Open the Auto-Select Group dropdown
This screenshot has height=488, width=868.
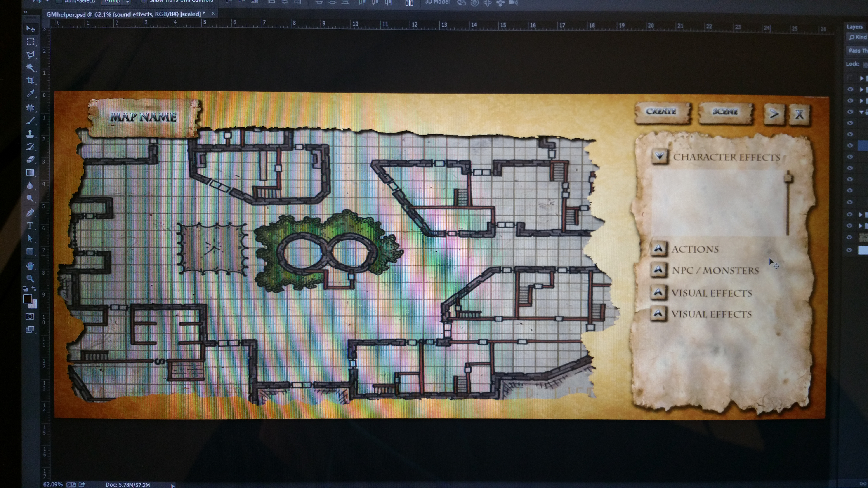[116, 2]
